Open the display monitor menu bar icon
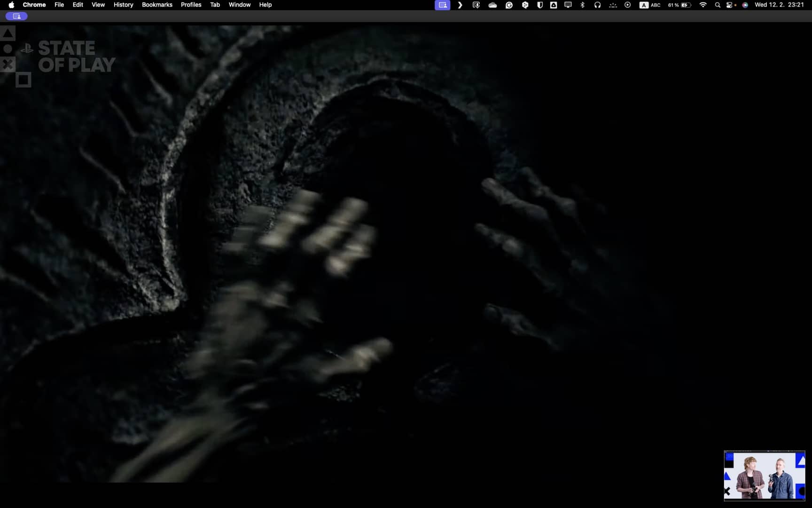Screen dimensions: 812x508 (x=568, y=5)
